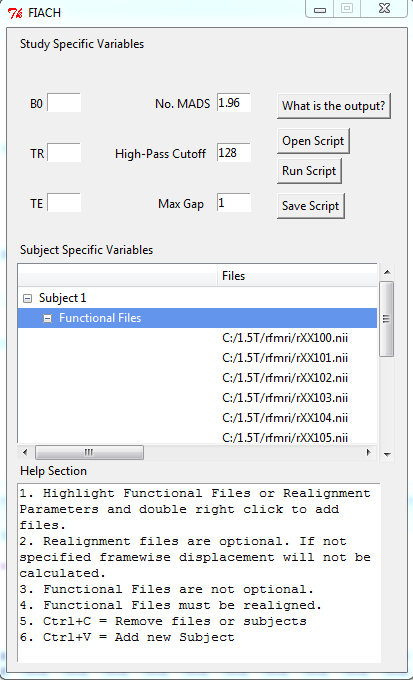Image resolution: width=413 pixels, height=680 pixels.
Task: Save the script via Save Script
Action: (x=311, y=206)
